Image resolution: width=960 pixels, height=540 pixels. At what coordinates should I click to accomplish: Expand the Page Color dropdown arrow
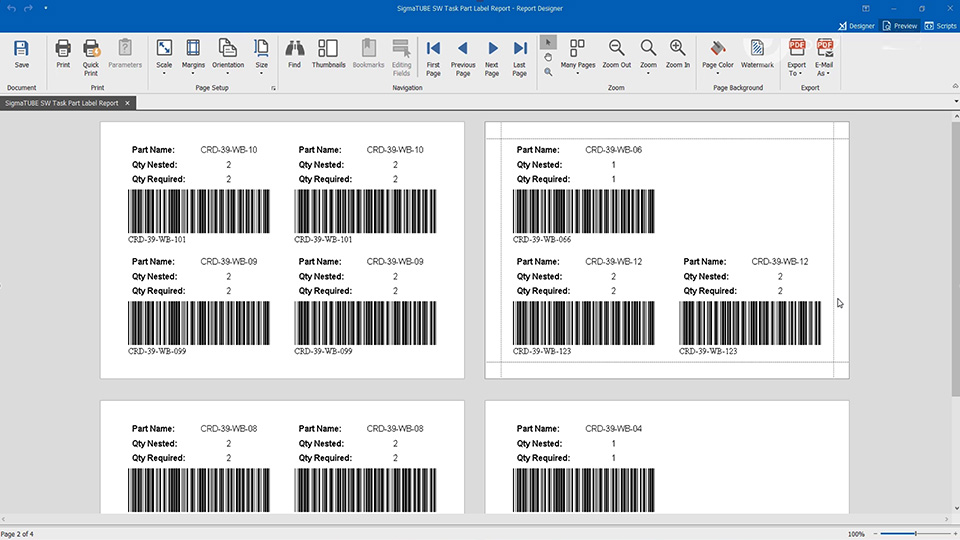[x=718, y=73]
